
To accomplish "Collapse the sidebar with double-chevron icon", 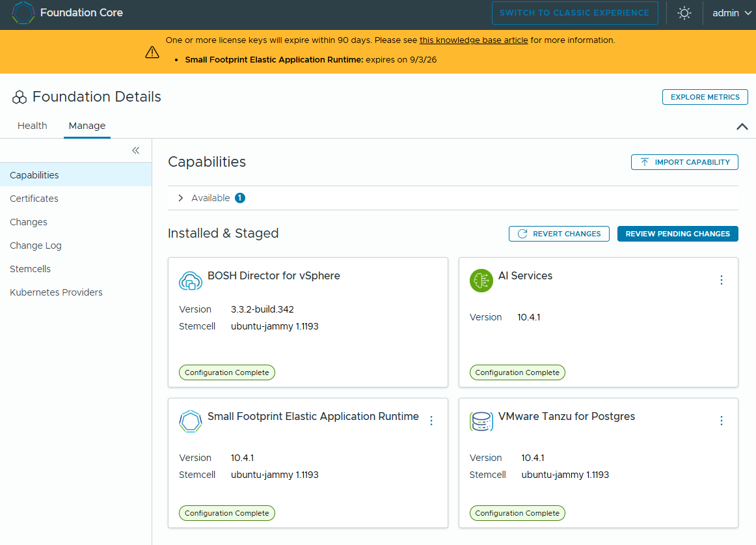I will 136,150.
